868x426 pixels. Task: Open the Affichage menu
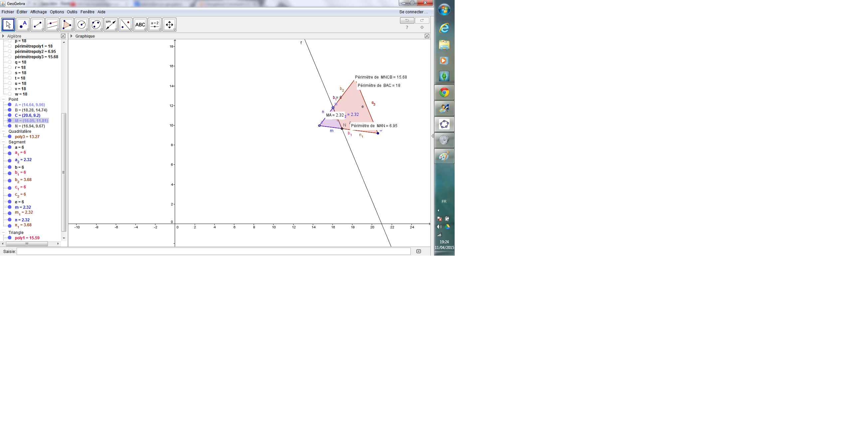pyautogui.click(x=38, y=12)
